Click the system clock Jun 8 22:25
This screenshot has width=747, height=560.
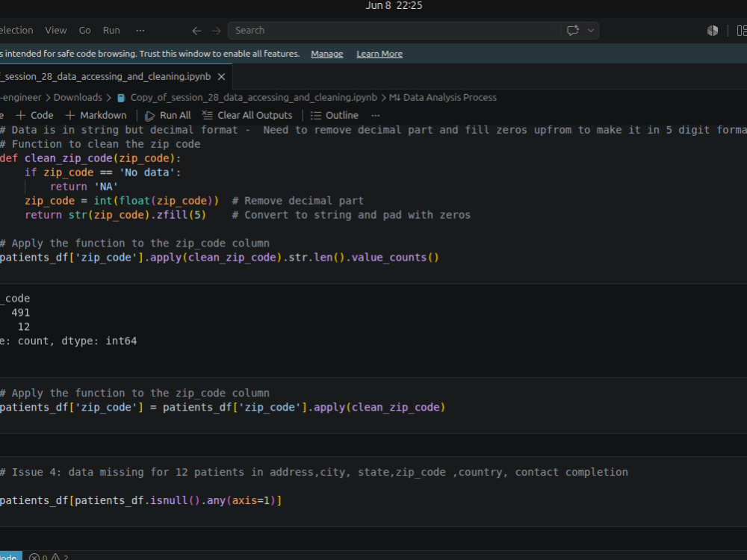click(x=394, y=6)
